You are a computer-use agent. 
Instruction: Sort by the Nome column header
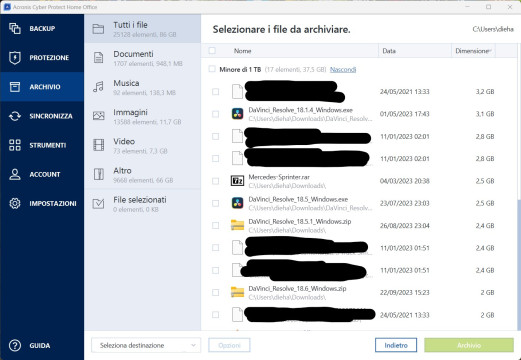242,51
